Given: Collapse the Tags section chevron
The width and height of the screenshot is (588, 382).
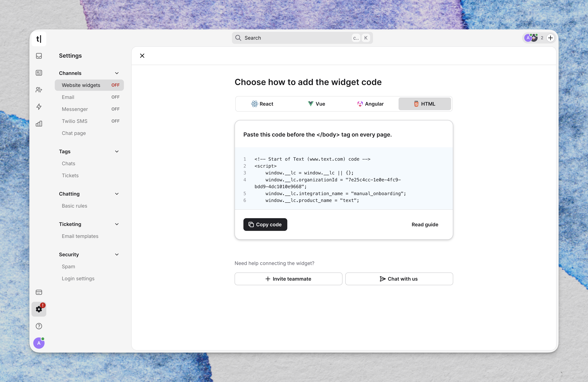Looking at the screenshot, I should (x=117, y=152).
